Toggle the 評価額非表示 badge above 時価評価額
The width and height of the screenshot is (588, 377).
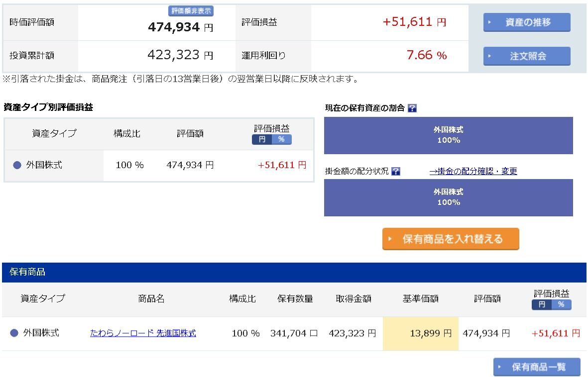191,11
